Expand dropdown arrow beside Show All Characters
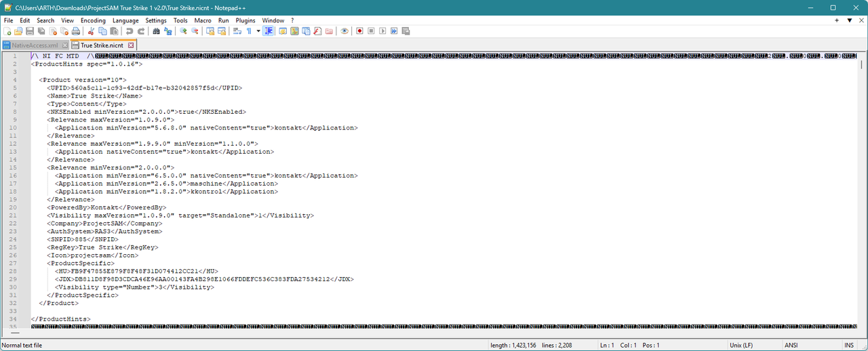The width and height of the screenshot is (868, 351). (x=258, y=31)
